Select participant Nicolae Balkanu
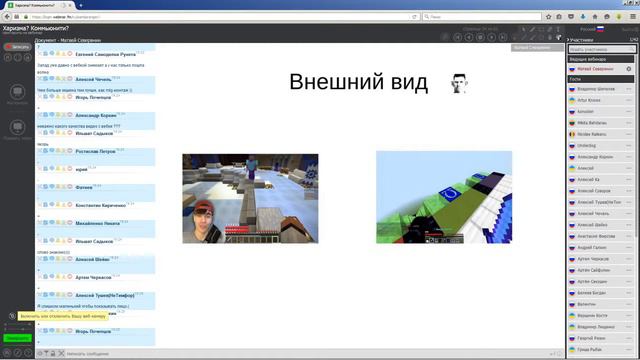Image resolution: width=640 pixels, height=360 pixels. tap(601, 134)
